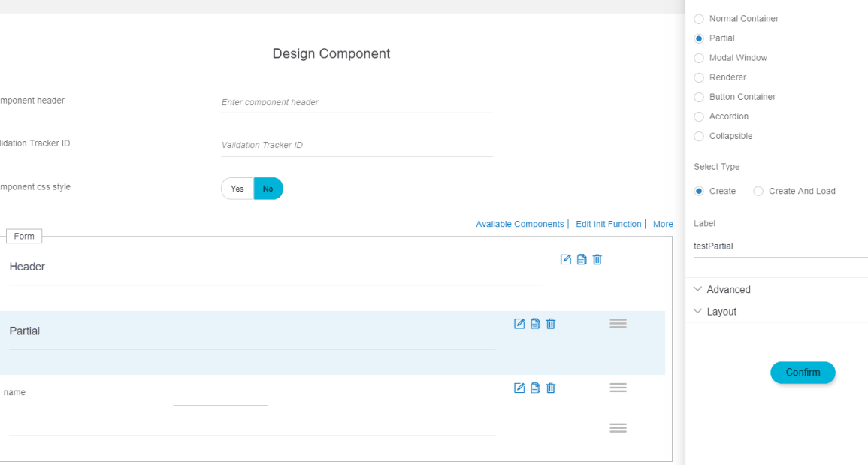Copy the Partial component
868x465 pixels.
(x=534, y=323)
